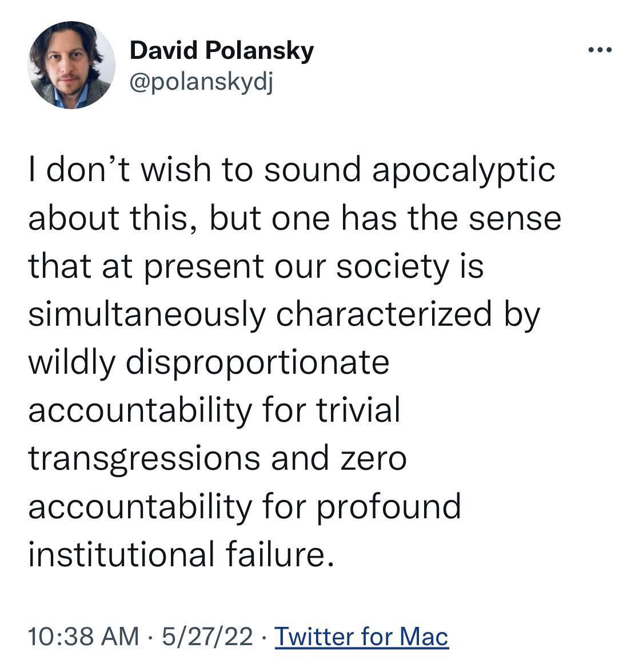
Task: Click the @polanskydj handle
Action: pyautogui.click(x=202, y=83)
